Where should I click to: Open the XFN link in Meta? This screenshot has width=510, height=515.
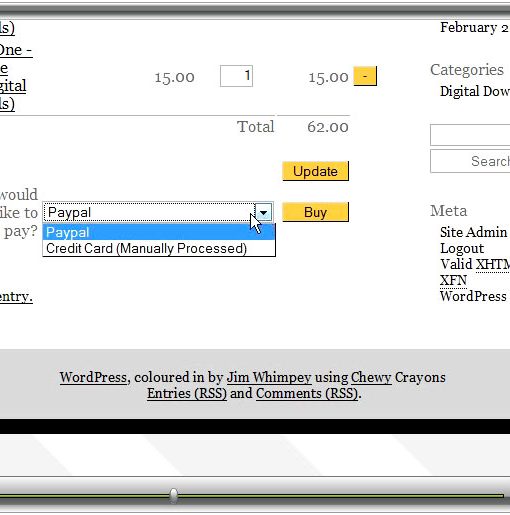453,280
